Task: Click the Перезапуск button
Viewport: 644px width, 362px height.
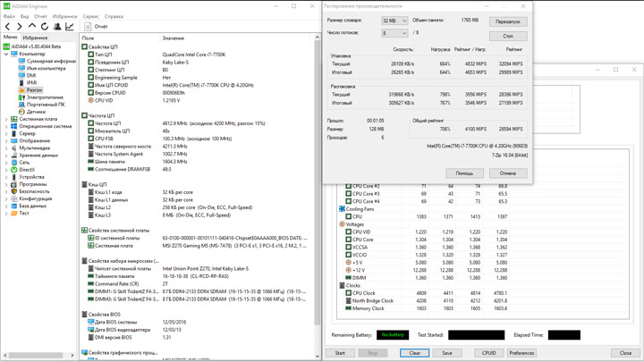Action: pyautogui.click(x=508, y=21)
